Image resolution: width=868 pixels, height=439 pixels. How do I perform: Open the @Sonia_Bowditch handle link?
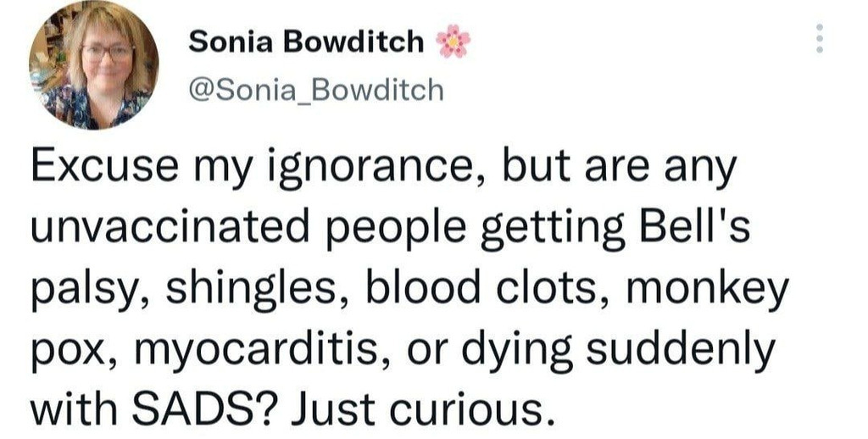(x=314, y=89)
